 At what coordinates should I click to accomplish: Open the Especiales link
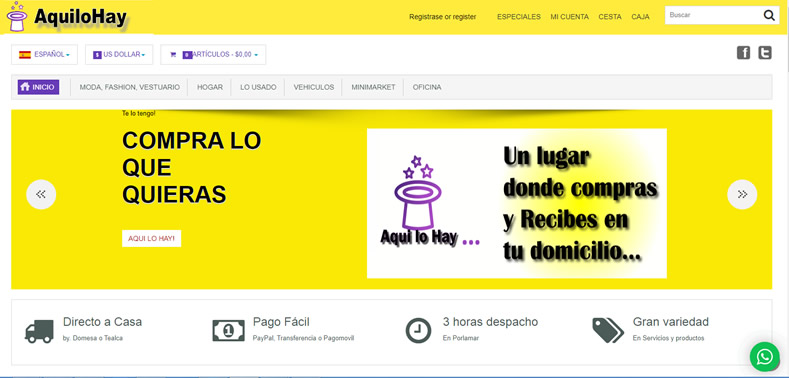[519, 17]
